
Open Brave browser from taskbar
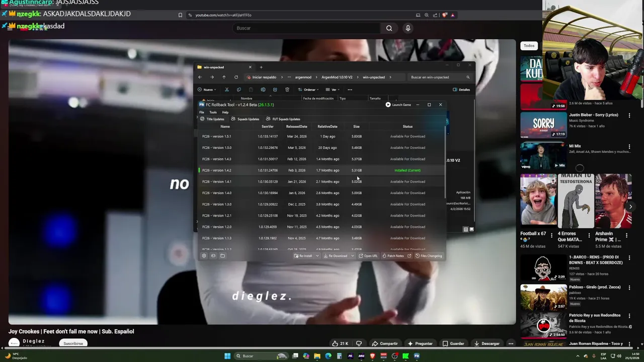coord(372,356)
